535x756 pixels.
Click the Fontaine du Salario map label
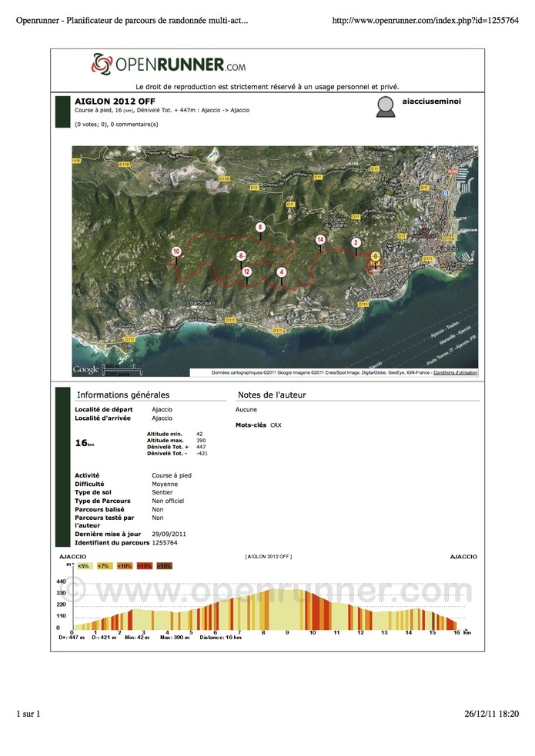click(336, 222)
